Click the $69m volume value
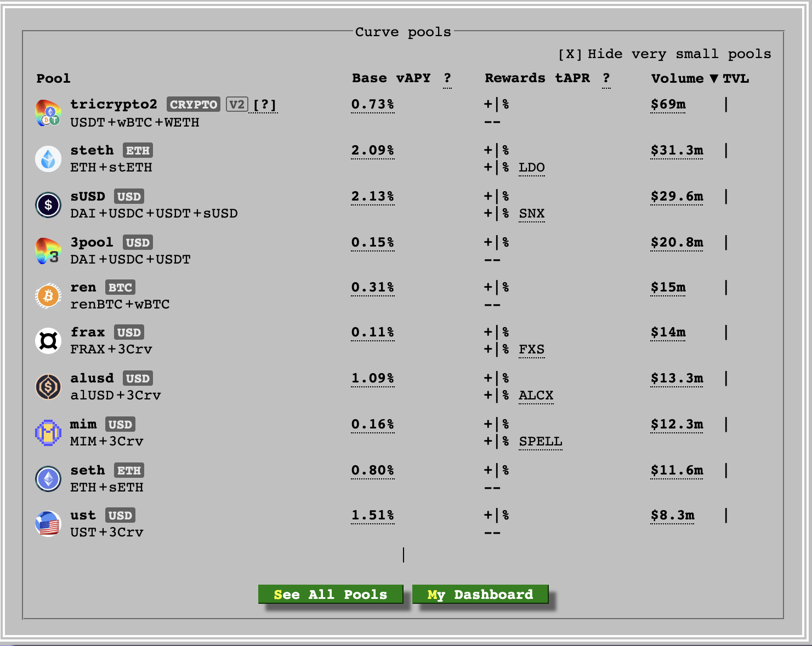 [668, 104]
